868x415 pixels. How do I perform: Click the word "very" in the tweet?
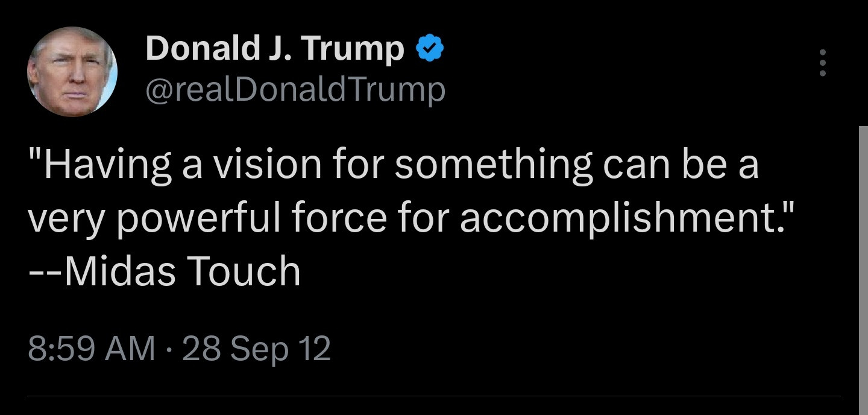[66, 218]
